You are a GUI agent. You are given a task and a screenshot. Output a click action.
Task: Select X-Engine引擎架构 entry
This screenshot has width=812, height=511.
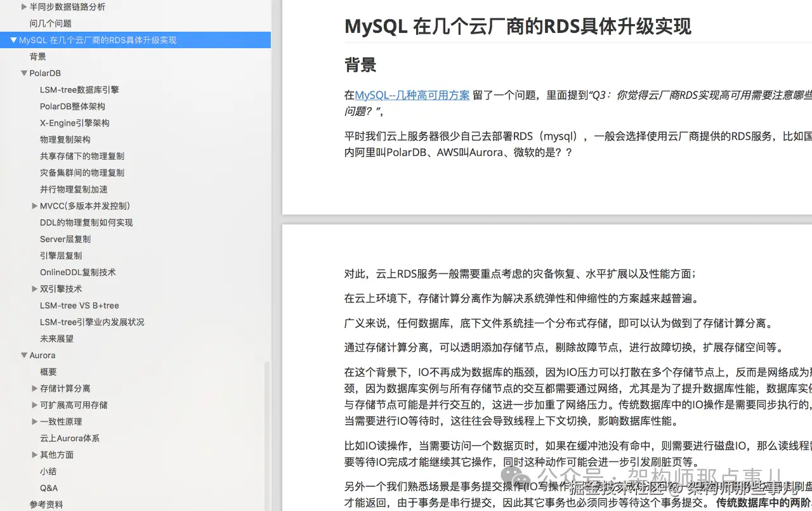point(74,122)
